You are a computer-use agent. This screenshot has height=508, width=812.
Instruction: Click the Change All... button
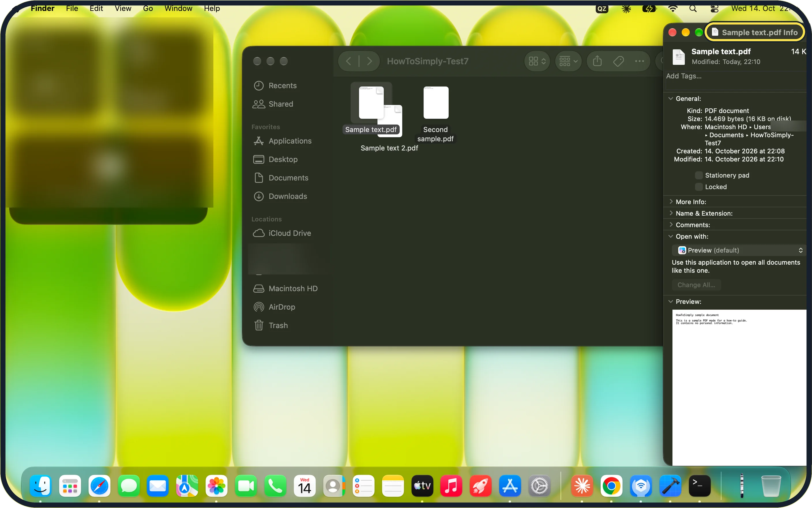pyautogui.click(x=696, y=285)
